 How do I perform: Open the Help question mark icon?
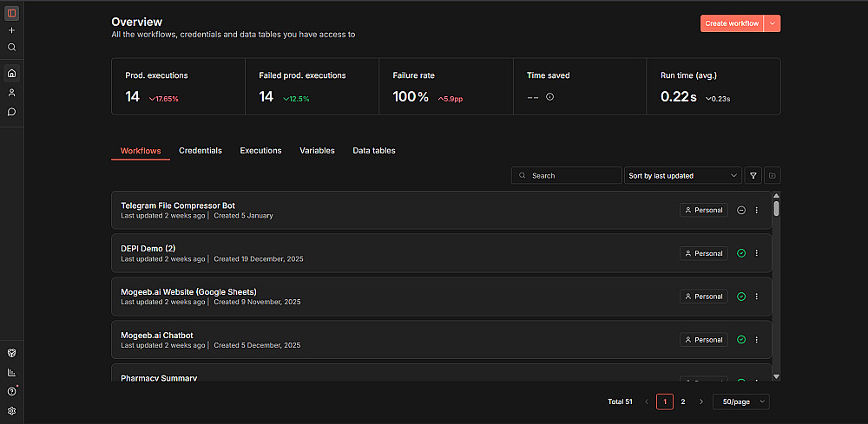pyautogui.click(x=11, y=391)
